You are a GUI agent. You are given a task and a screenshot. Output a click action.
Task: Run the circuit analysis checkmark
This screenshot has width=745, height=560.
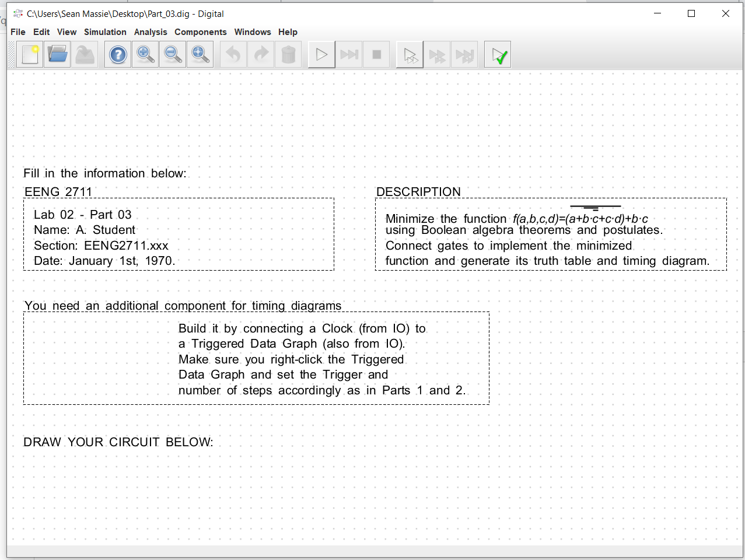pos(497,54)
